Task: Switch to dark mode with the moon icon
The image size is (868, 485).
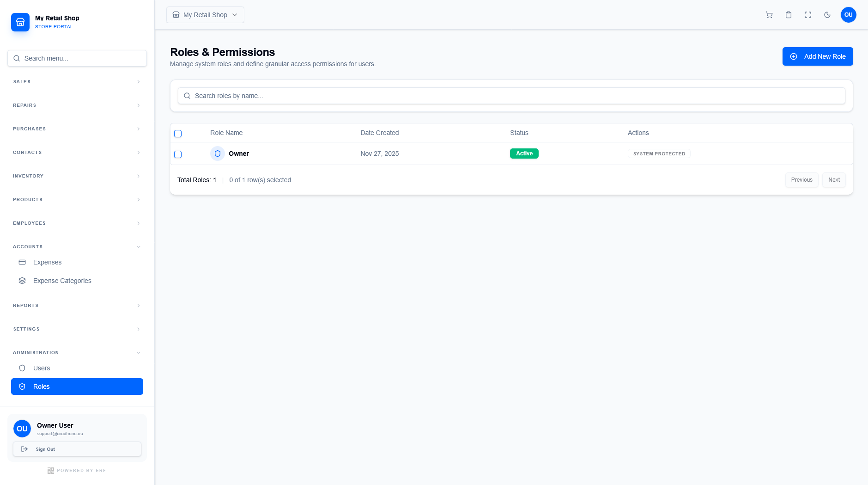Action: tap(827, 15)
